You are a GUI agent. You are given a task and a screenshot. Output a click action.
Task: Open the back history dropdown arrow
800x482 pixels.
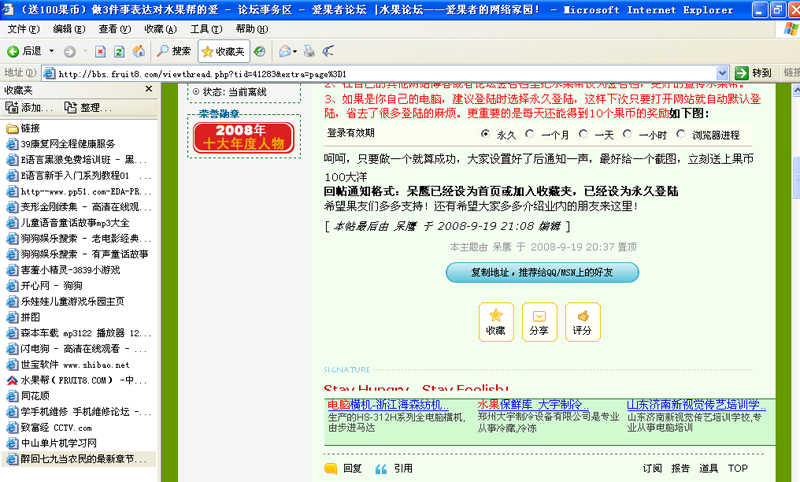click(x=52, y=51)
